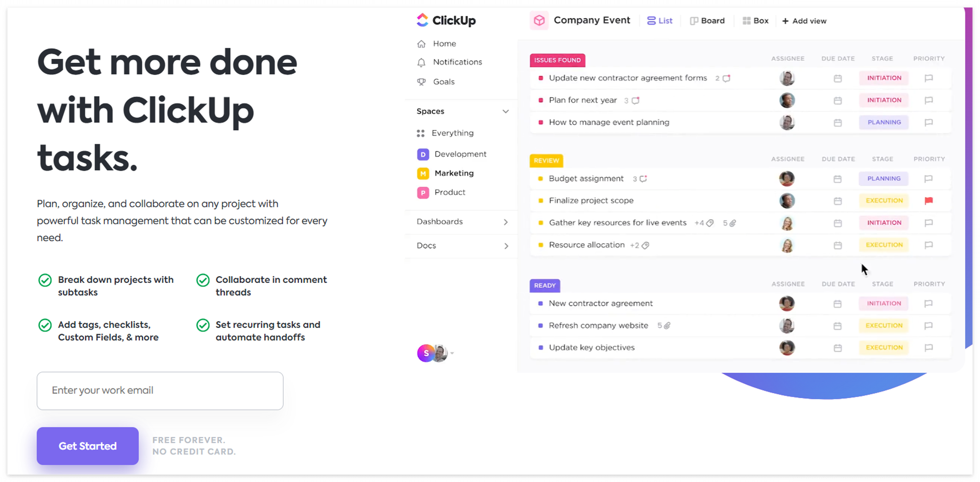Image resolution: width=980 pixels, height=482 pixels.
Task: Click the Get Started button
Action: (x=88, y=446)
